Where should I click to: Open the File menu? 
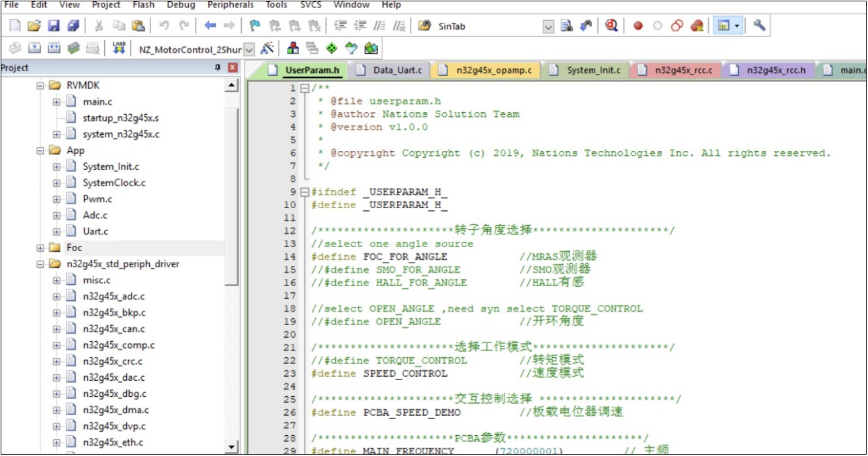(x=11, y=5)
